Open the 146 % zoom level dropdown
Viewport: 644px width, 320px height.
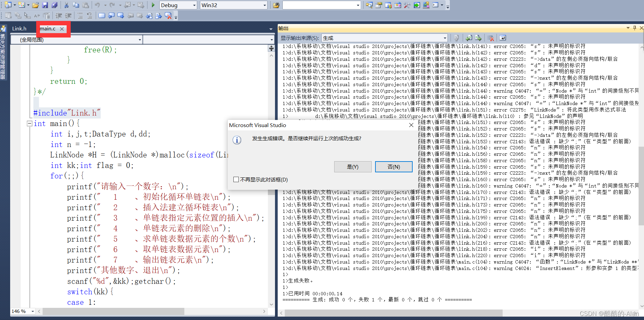tap(33, 311)
